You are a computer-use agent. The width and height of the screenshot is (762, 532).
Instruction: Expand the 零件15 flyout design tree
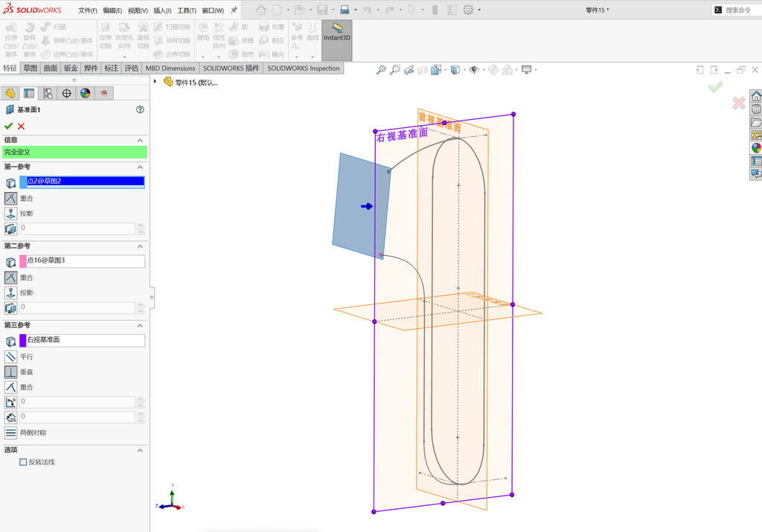tap(155, 82)
